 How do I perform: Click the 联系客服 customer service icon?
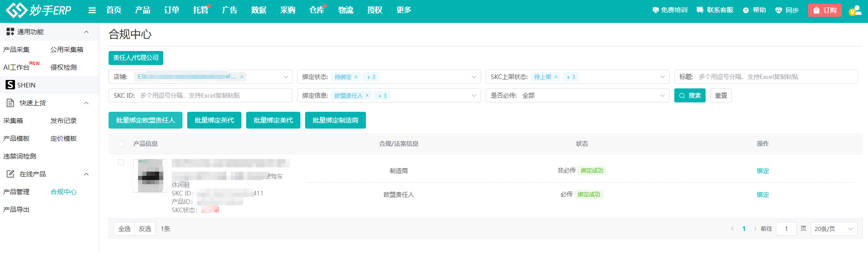[x=700, y=10]
